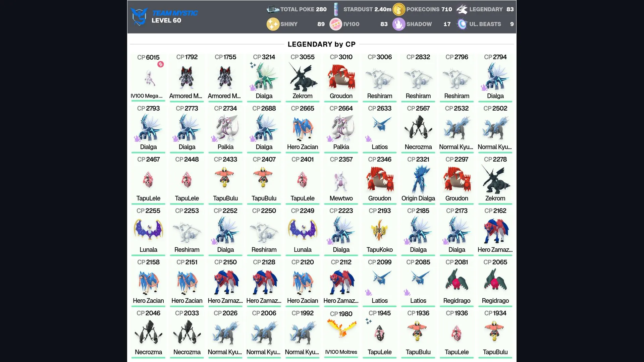This screenshot has height=362, width=644.
Task: Select the CP 3006 Reshiram card
Action: 380,77
